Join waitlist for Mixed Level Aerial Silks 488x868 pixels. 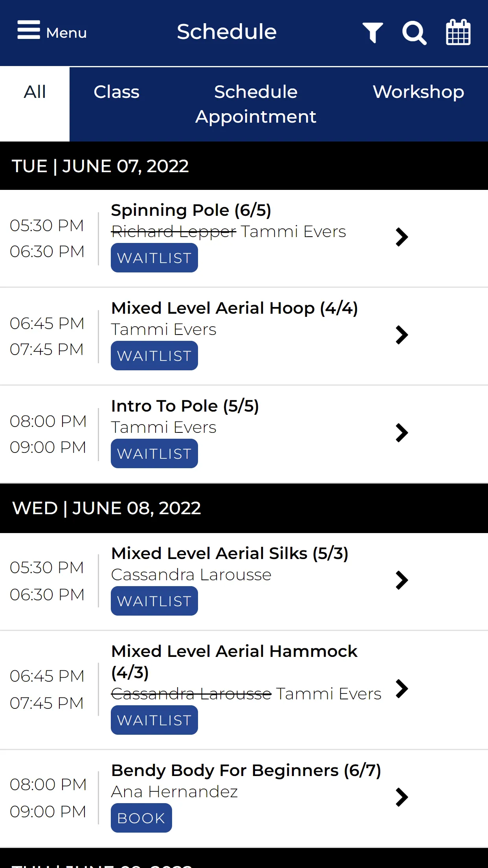point(154,601)
